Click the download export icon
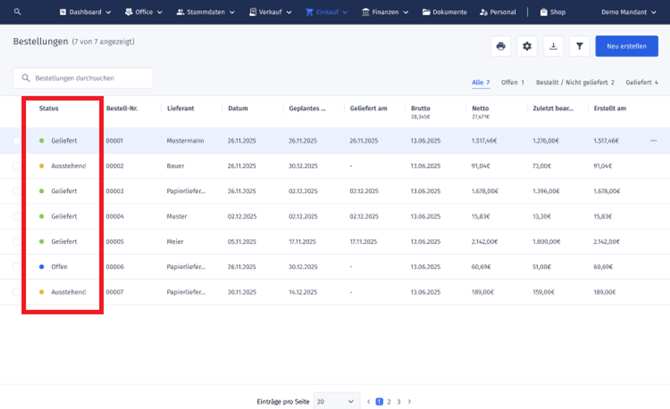The image size is (670, 409). point(554,46)
